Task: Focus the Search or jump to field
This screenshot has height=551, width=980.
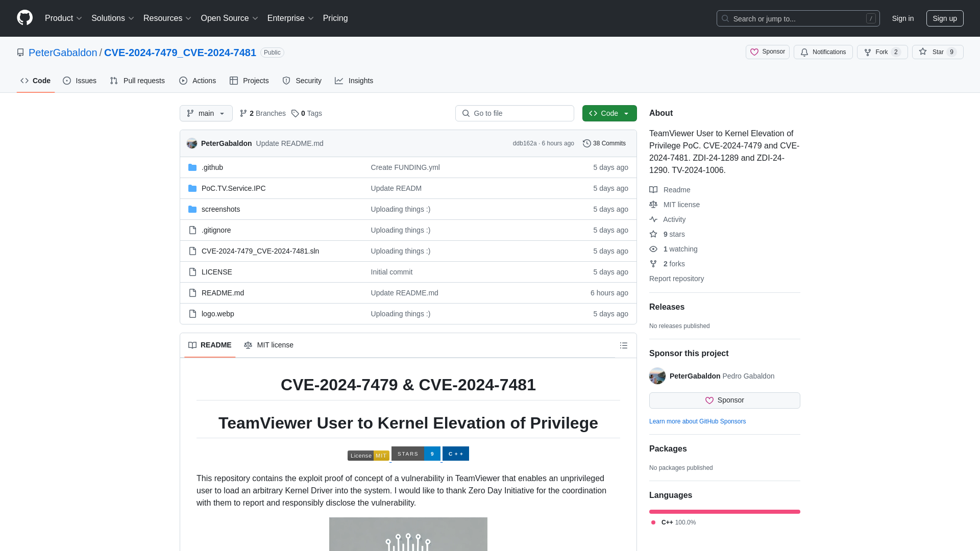Action: pyautogui.click(x=798, y=18)
